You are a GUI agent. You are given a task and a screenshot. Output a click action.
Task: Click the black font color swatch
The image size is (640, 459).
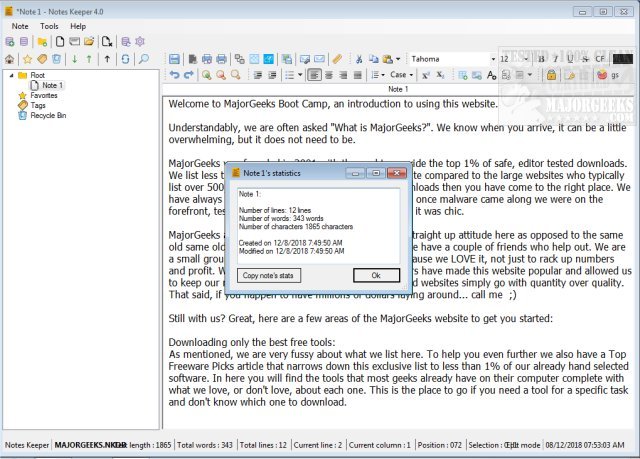pyautogui.click(x=622, y=59)
